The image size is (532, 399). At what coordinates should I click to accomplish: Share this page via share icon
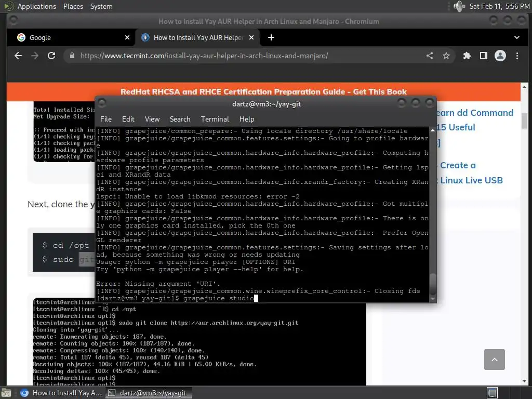click(430, 56)
